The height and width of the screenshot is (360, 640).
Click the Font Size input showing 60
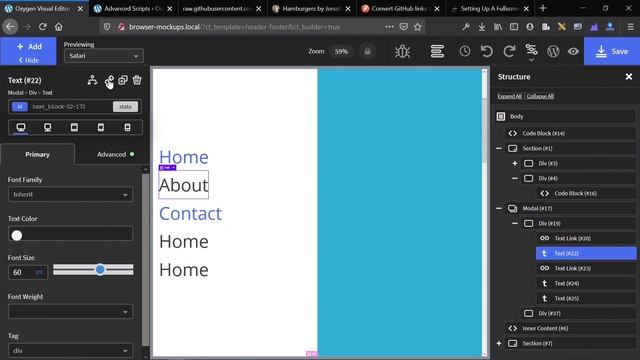[x=22, y=272]
